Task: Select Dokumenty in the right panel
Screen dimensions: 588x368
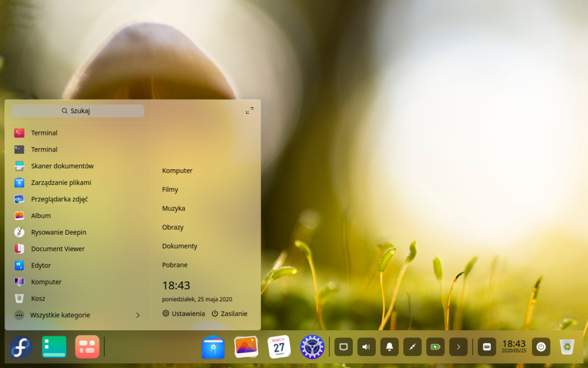Action: [180, 246]
